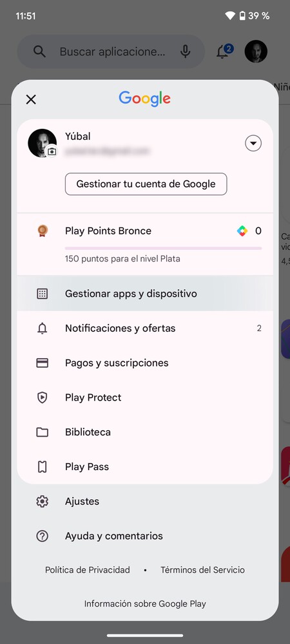The image size is (290, 644).
Task: Open Play Protect shield icon
Action: [43, 397]
